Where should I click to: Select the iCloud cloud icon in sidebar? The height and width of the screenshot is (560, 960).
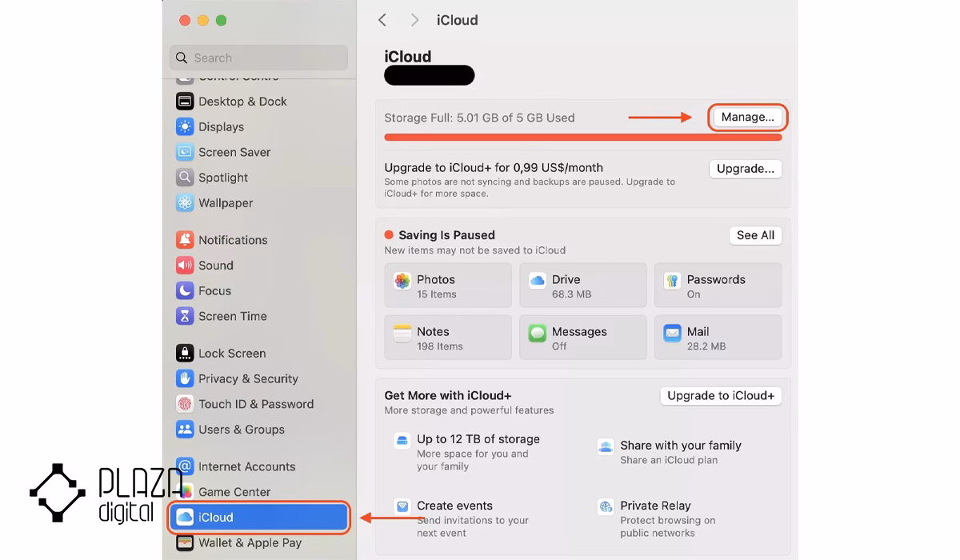[185, 518]
